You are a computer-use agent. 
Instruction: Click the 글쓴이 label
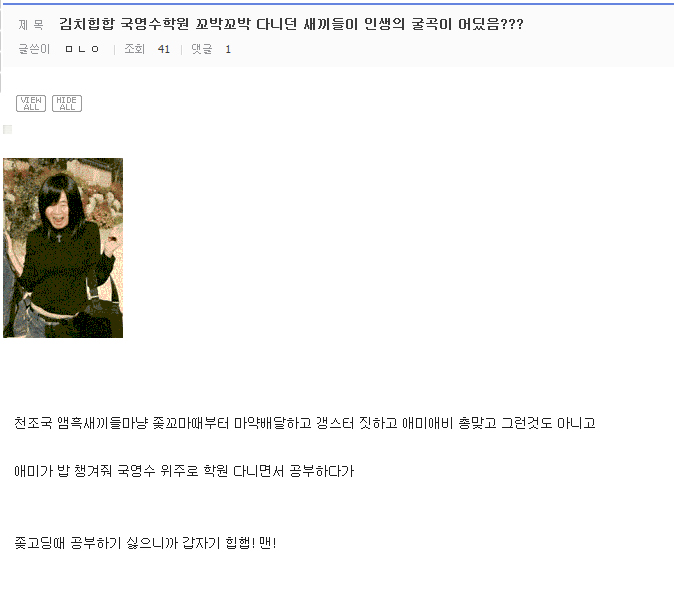tap(34, 49)
